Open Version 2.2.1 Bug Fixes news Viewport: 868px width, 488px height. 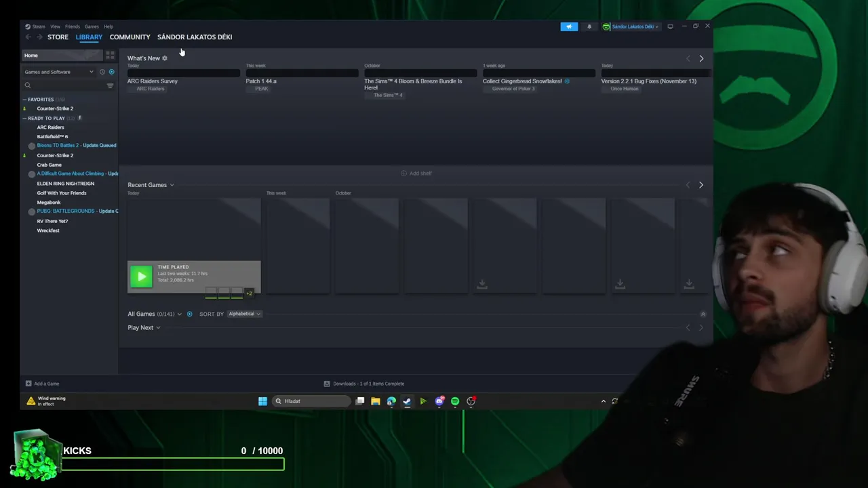(x=648, y=81)
